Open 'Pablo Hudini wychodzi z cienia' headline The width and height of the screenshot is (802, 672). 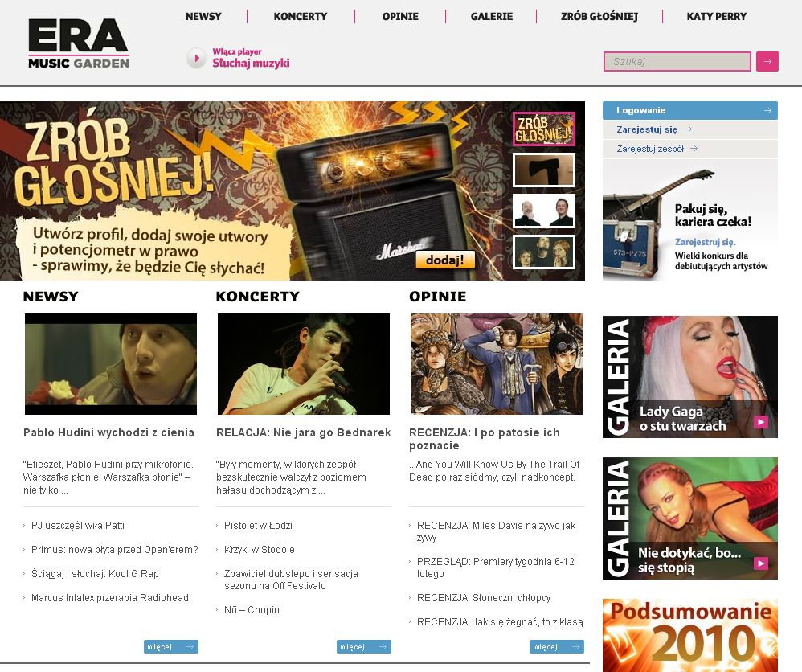(x=108, y=432)
